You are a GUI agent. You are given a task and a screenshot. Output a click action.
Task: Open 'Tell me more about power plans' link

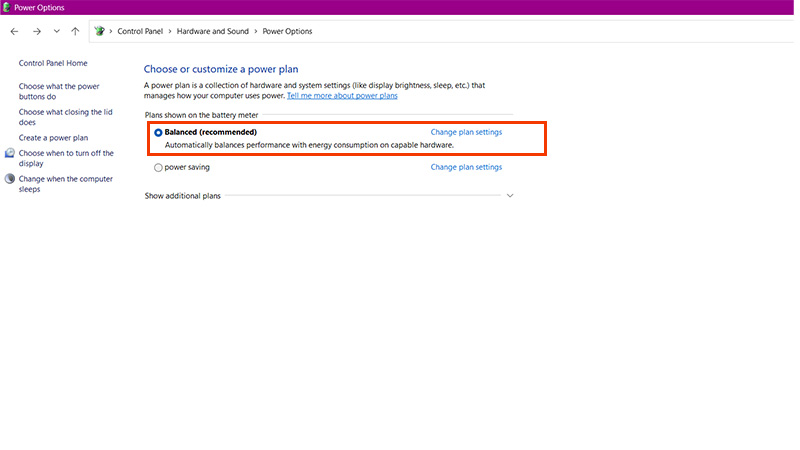pyautogui.click(x=342, y=96)
